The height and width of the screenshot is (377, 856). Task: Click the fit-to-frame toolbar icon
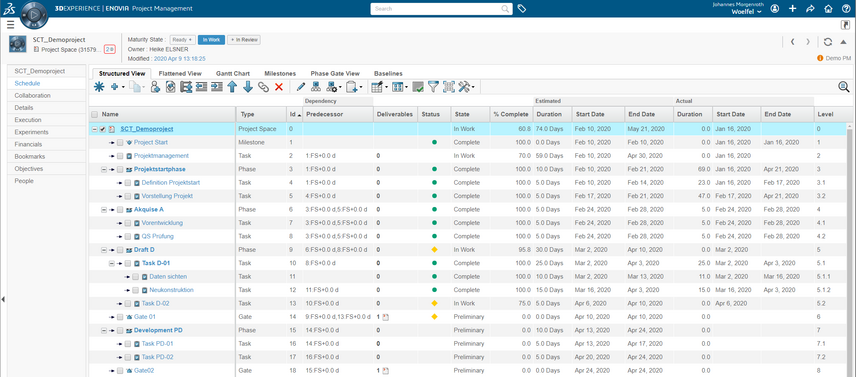tap(449, 87)
